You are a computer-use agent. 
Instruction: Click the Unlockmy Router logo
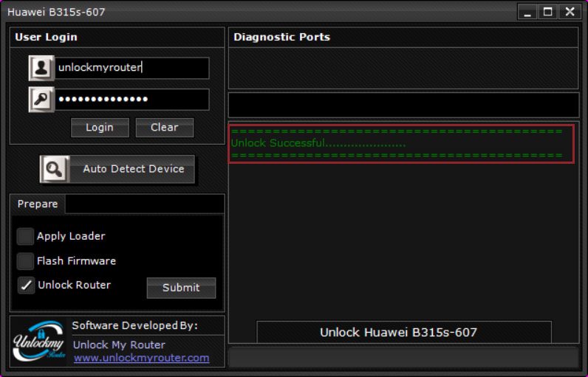point(38,342)
